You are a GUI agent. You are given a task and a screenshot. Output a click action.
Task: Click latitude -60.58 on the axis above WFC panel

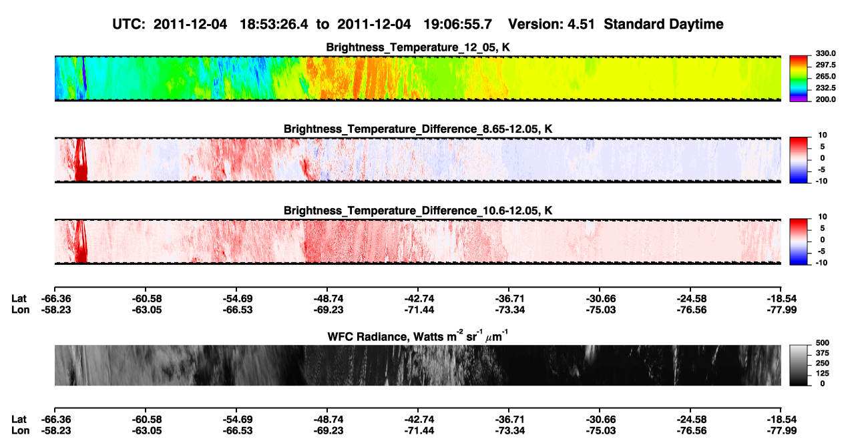[145, 298]
